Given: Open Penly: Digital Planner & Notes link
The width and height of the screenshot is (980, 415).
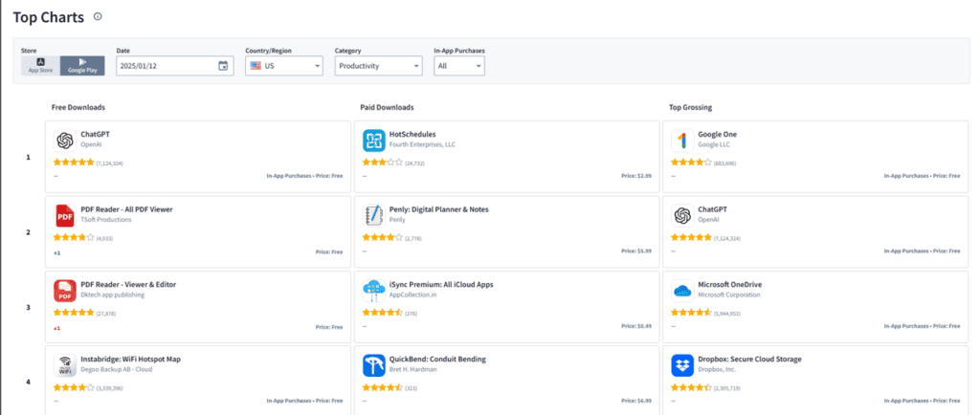Looking at the screenshot, I should (x=438, y=209).
